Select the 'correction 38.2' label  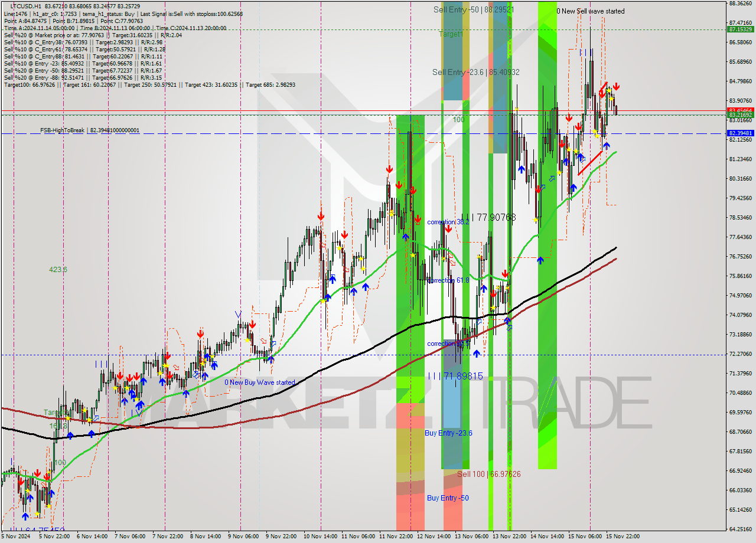tap(449, 223)
